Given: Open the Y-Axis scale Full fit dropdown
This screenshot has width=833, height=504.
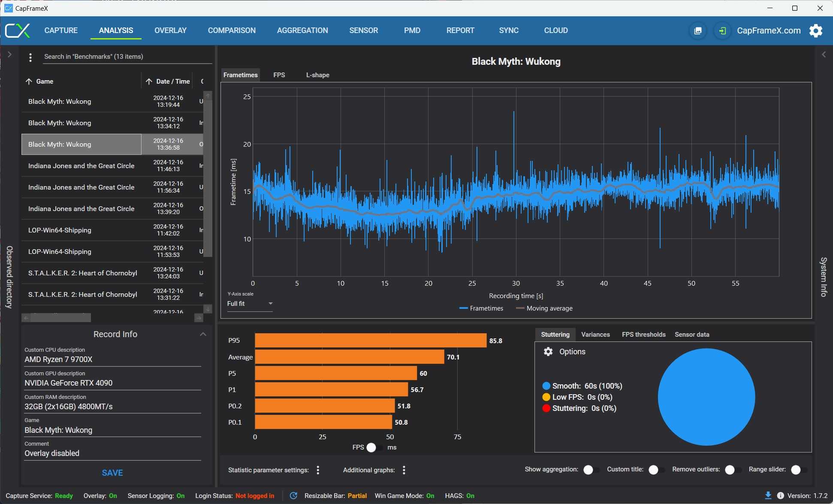Looking at the screenshot, I should point(250,304).
